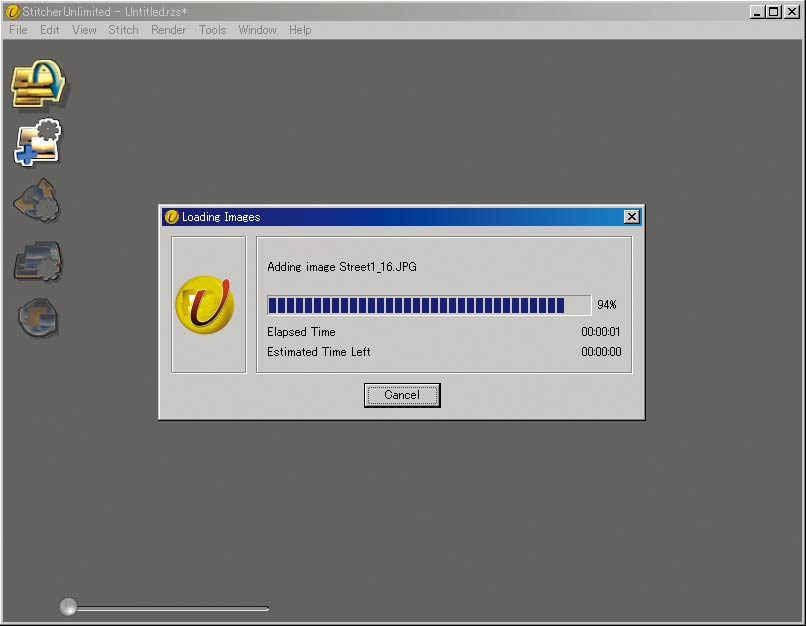Close the Loading Images dialog

tap(632, 216)
